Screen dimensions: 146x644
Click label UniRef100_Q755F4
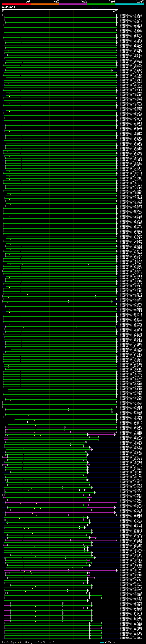[131, 123]
